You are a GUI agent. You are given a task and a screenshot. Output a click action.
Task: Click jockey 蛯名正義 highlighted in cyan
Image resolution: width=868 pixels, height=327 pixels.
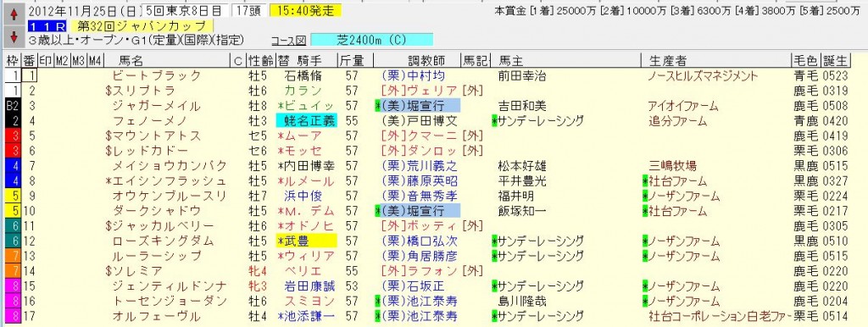coord(306,120)
